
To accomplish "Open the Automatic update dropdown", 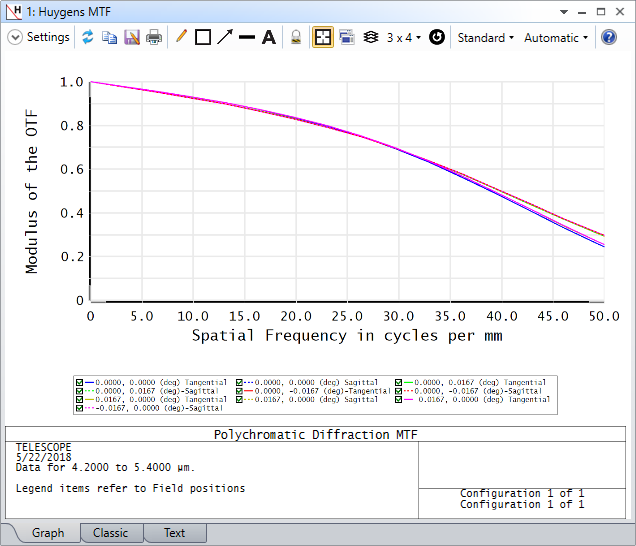I will tap(556, 38).
